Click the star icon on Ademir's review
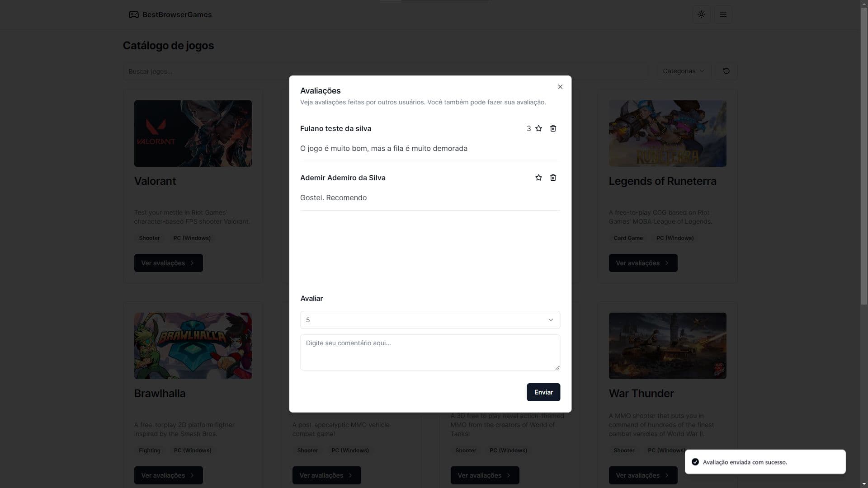This screenshot has width=868, height=488. click(x=538, y=178)
